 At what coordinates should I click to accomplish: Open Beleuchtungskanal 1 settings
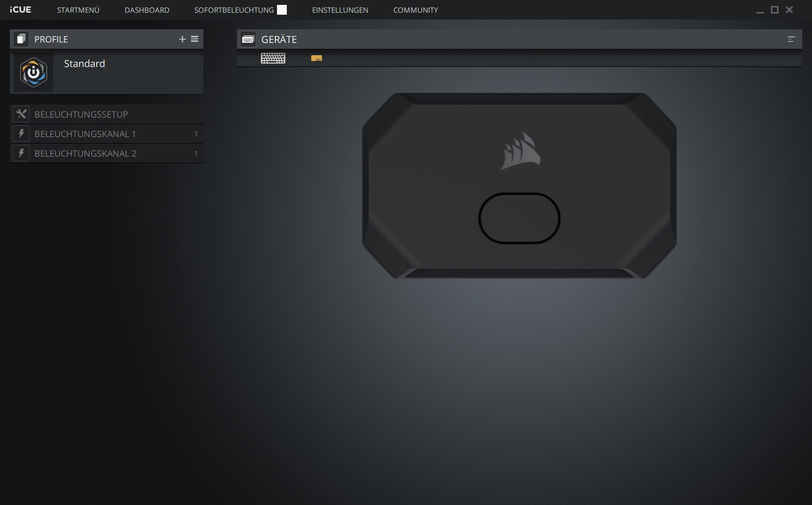85,134
